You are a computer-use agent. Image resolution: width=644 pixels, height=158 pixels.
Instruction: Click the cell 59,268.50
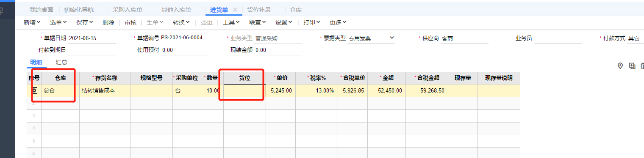click(427, 91)
